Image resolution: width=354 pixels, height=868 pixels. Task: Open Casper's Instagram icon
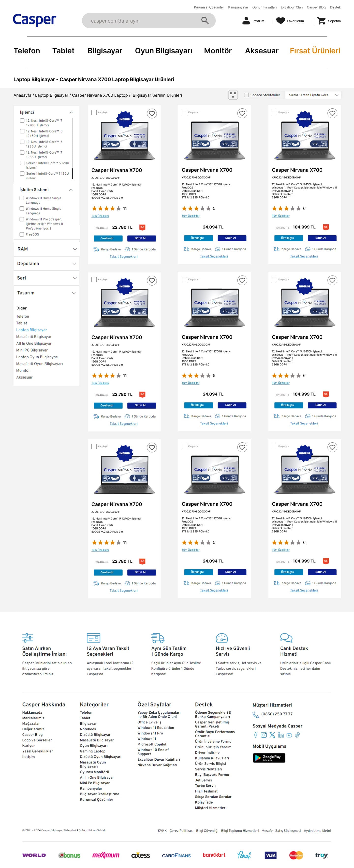(264, 735)
